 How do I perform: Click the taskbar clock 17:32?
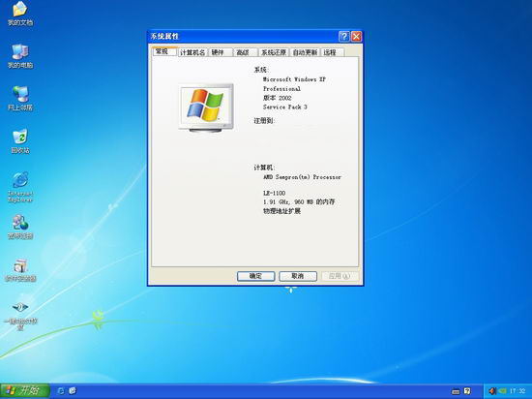point(517,391)
